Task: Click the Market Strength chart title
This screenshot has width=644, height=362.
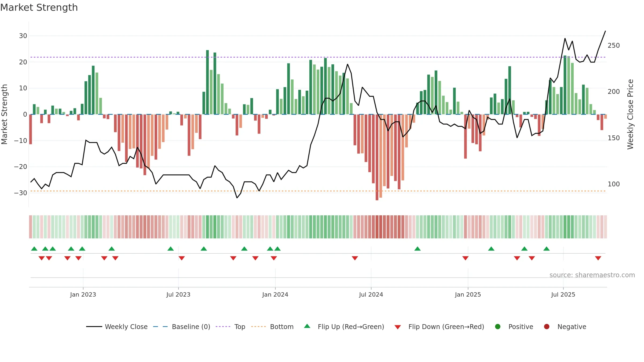Action: pos(39,8)
